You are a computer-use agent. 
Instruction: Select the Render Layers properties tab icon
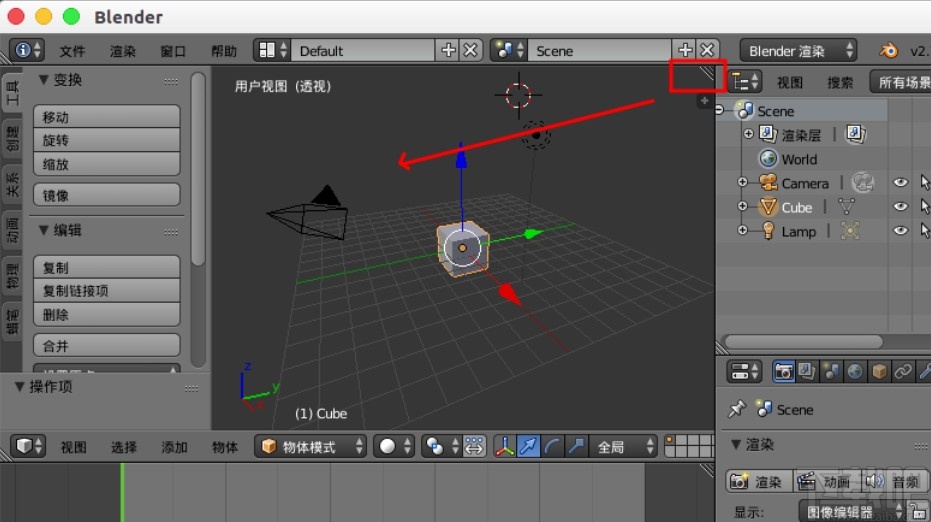click(x=806, y=372)
